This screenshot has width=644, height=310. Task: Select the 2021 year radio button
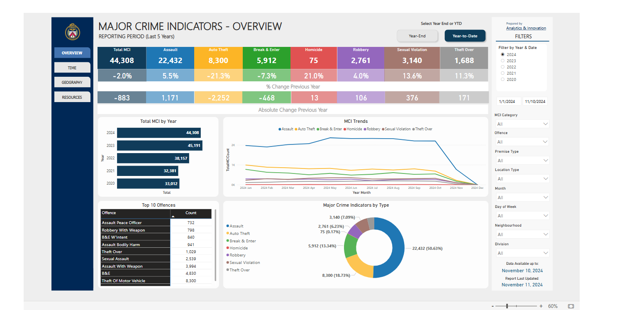pyautogui.click(x=503, y=73)
